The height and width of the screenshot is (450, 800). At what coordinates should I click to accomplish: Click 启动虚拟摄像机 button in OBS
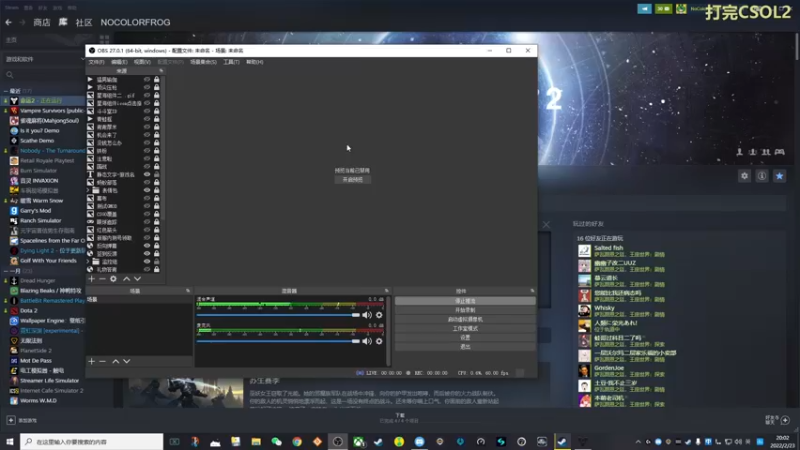[465, 319]
